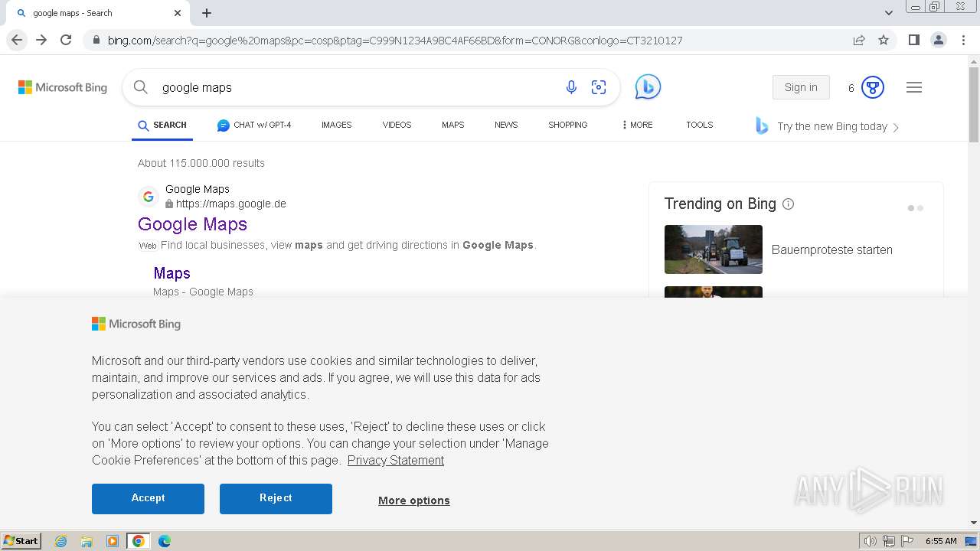980x551 pixels.
Task: Click the https://maps.google.de URL
Action: pos(230,204)
